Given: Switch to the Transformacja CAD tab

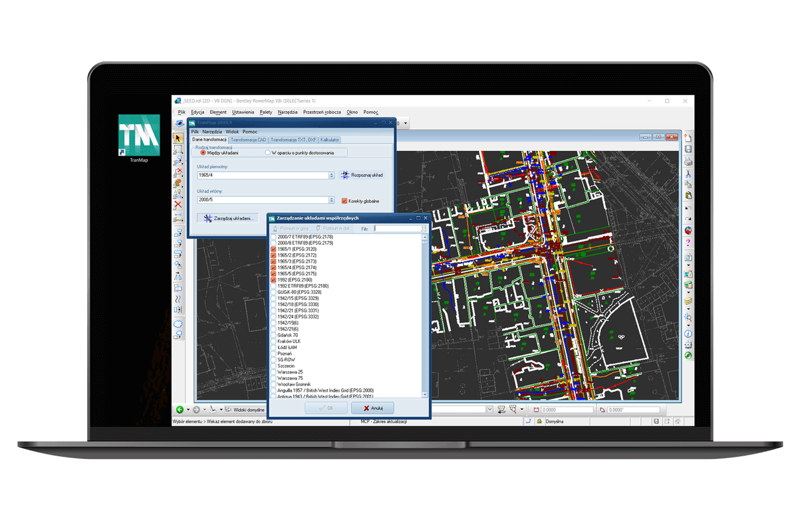Looking at the screenshot, I should [x=248, y=140].
